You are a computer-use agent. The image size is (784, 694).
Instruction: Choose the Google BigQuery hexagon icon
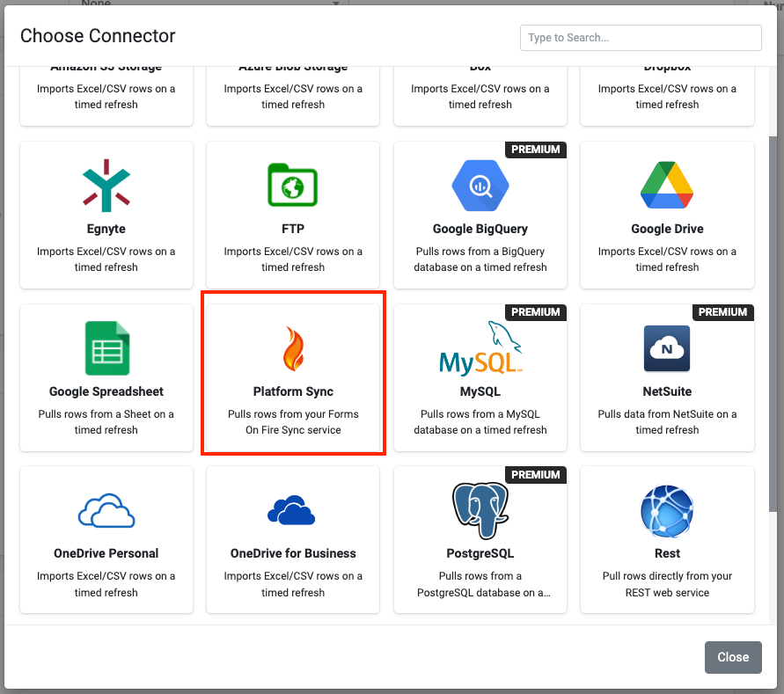click(480, 186)
